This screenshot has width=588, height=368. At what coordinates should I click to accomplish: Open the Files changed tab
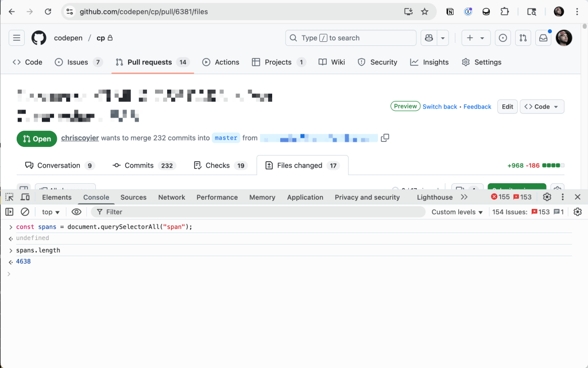(302, 165)
